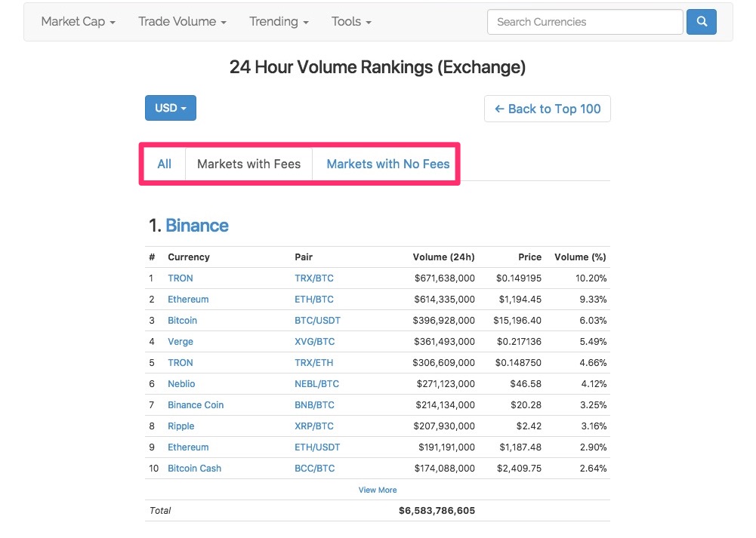Screen dimensions: 756x538
Task: Click View More under Binance table
Action: point(378,490)
